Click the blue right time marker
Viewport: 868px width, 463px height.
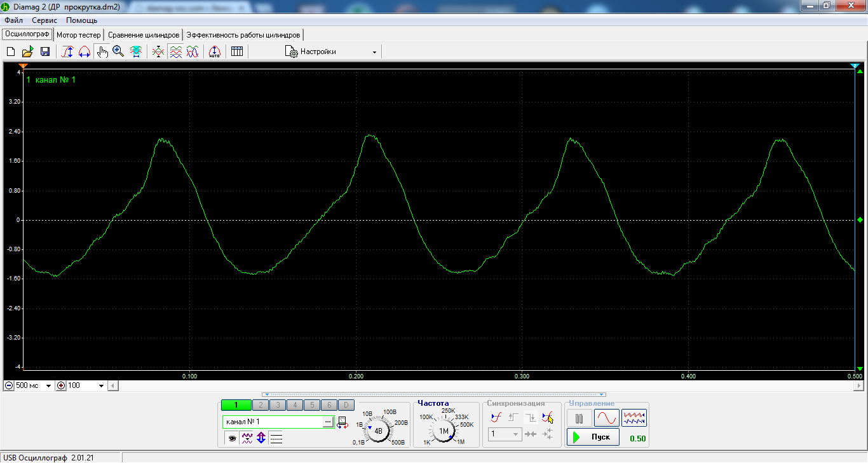click(x=855, y=66)
